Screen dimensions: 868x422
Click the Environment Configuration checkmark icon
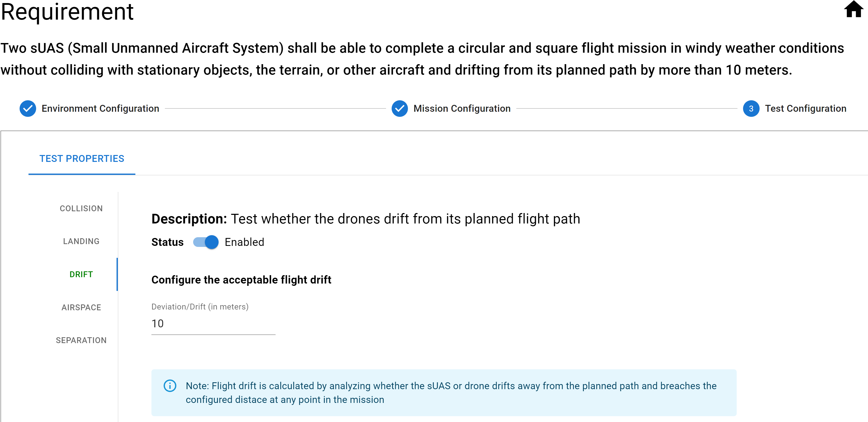click(x=28, y=108)
